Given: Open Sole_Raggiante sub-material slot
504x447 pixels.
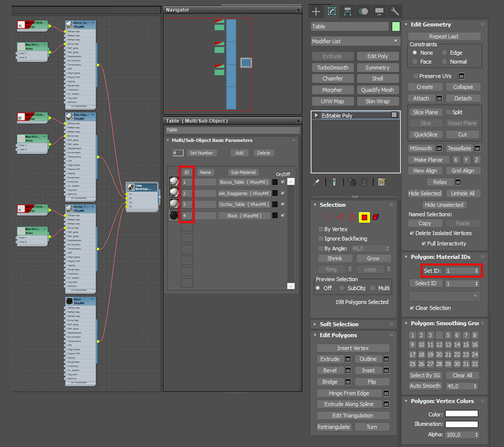Looking at the screenshot, I should (x=244, y=193).
